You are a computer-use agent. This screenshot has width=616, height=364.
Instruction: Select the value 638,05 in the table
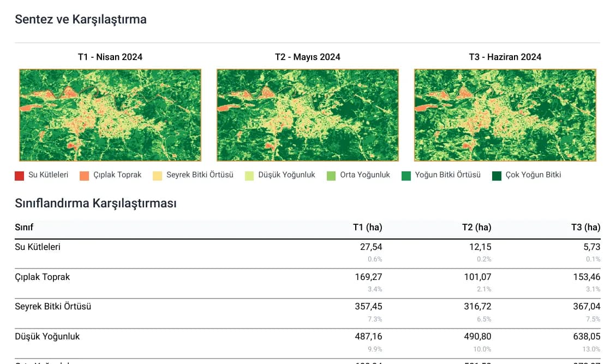point(587,337)
